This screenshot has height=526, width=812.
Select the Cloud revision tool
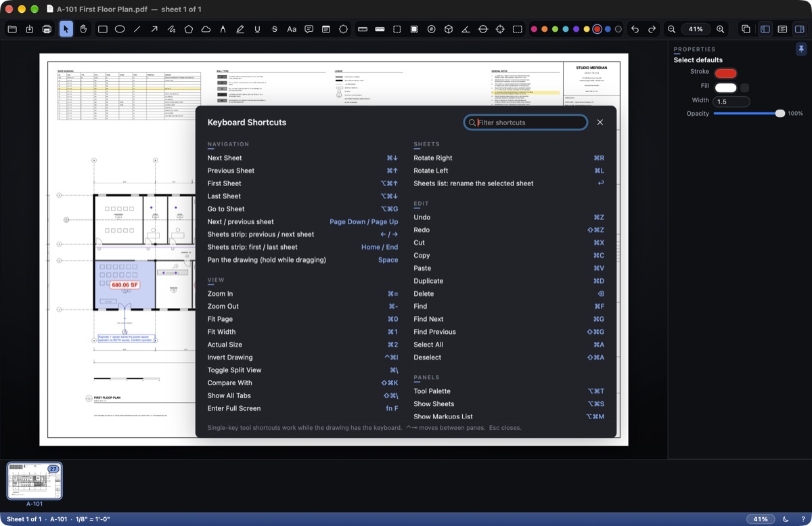[206, 29]
